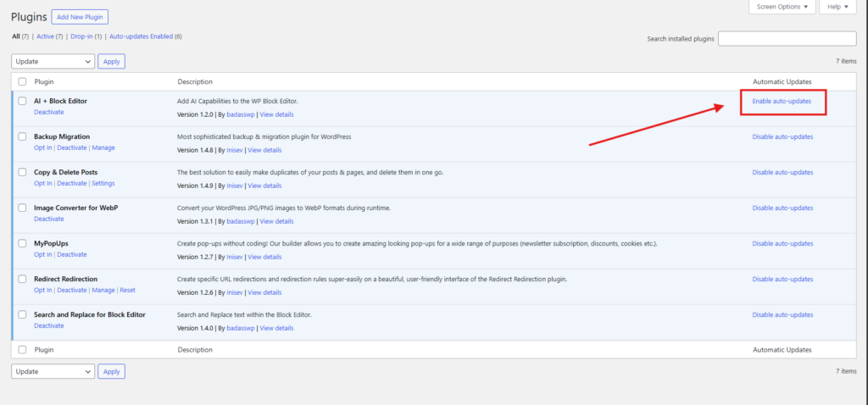Open the bottom bulk actions Update dropdown
The width and height of the screenshot is (868, 405).
point(53,371)
